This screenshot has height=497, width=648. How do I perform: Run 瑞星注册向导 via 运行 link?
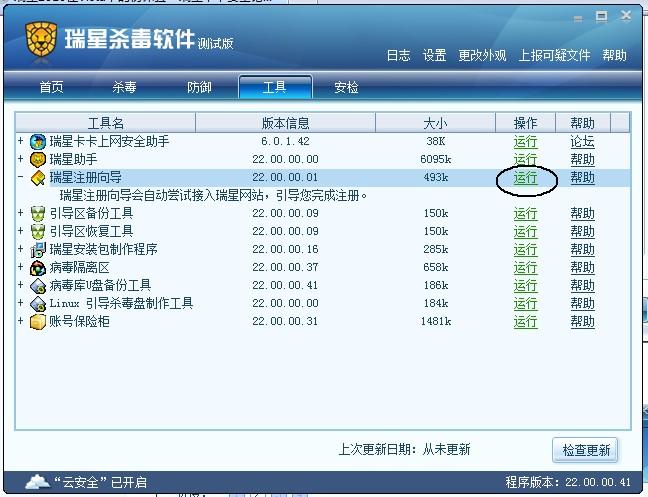coord(525,178)
